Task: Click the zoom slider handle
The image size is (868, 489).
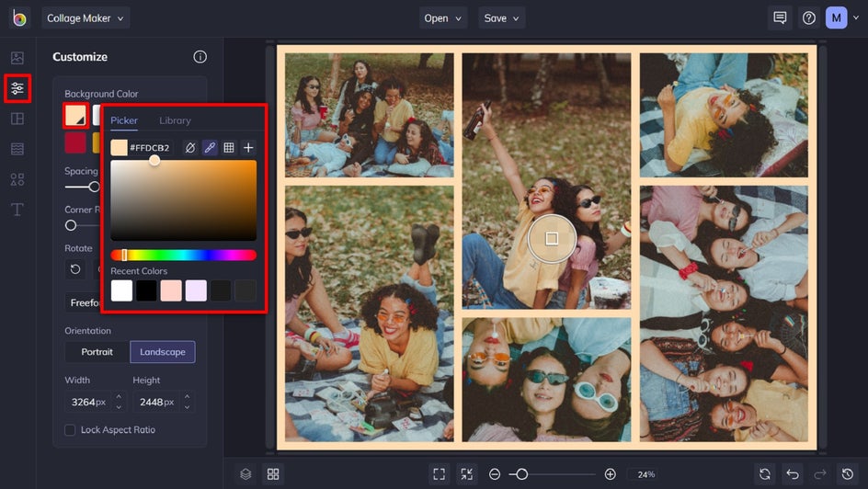Action: [521, 474]
